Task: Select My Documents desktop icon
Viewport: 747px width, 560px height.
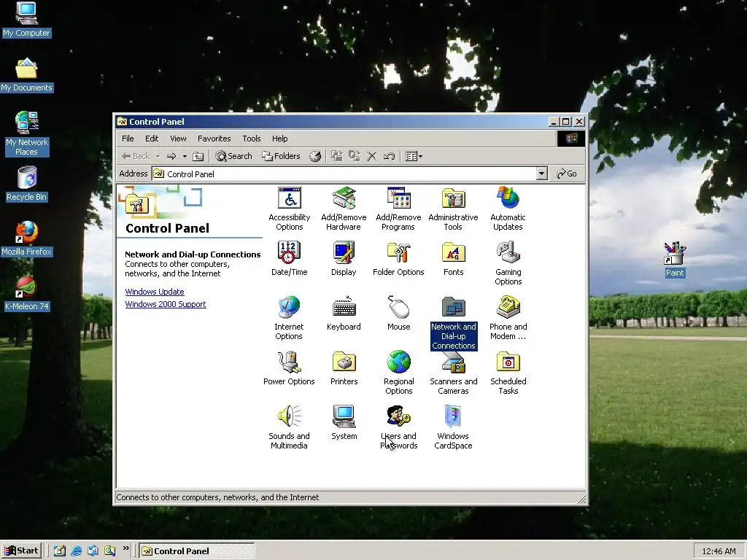Action: point(27,75)
